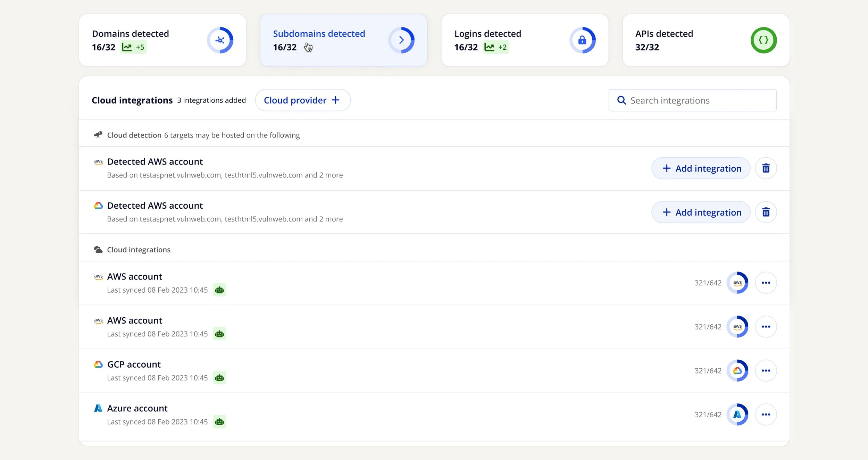The width and height of the screenshot is (868, 460).
Task: Click the AWS logo beside Detected AWS account
Action: click(99, 161)
